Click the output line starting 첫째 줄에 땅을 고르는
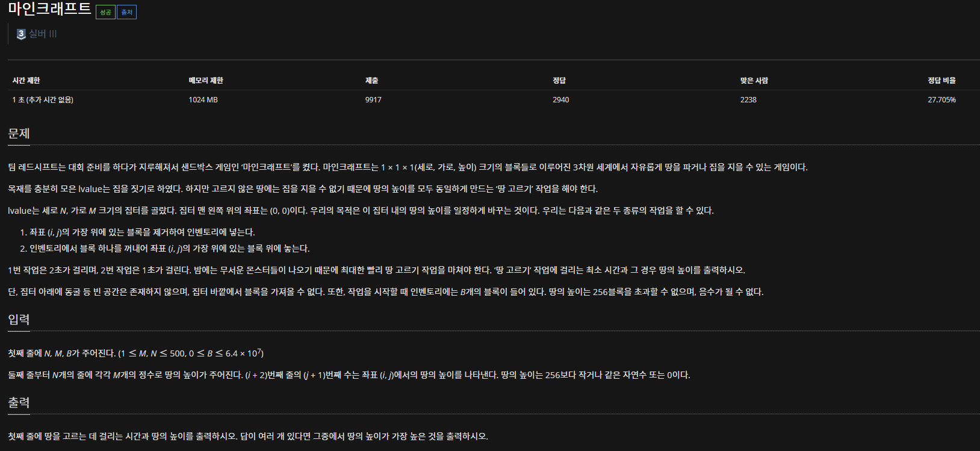 pos(248,437)
